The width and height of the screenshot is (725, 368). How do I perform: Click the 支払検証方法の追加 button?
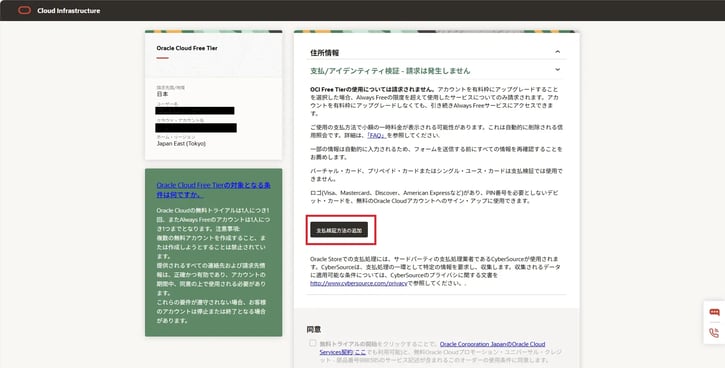(339, 230)
